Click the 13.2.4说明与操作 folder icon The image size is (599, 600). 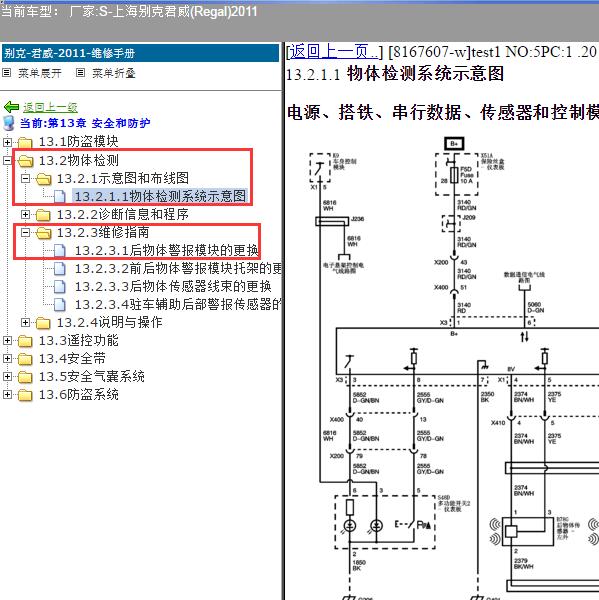pyautogui.click(x=43, y=323)
